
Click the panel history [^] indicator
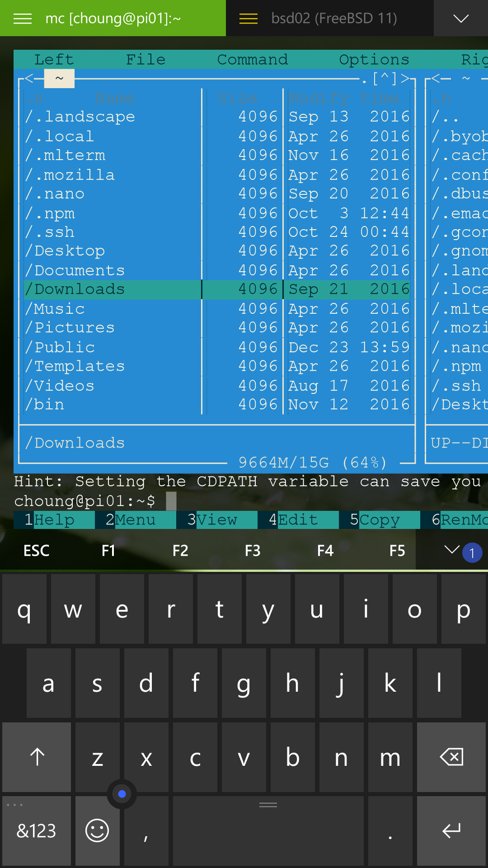tap(385, 79)
